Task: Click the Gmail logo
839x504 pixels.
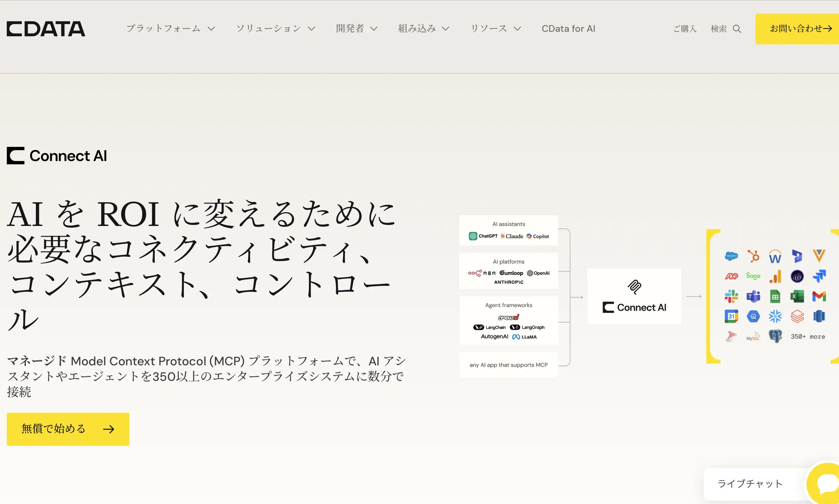Action: click(x=819, y=297)
